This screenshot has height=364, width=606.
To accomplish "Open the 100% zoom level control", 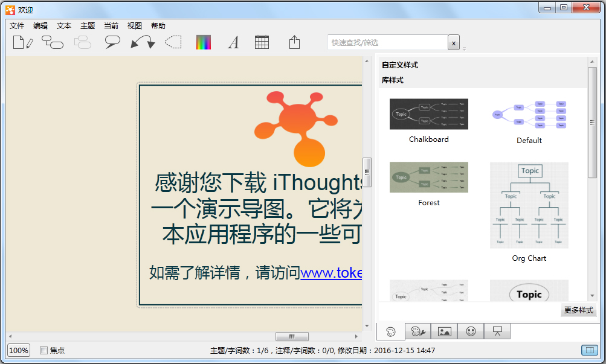I will point(18,350).
